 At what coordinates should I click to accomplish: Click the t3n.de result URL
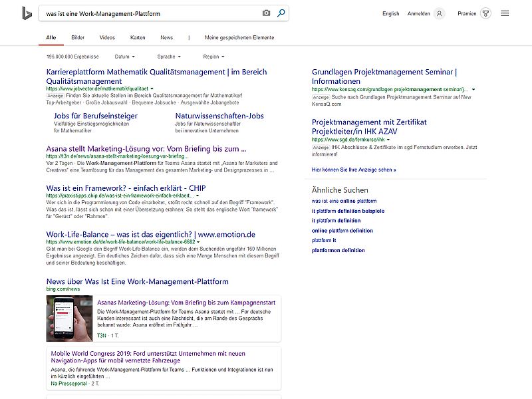[x=117, y=156]
